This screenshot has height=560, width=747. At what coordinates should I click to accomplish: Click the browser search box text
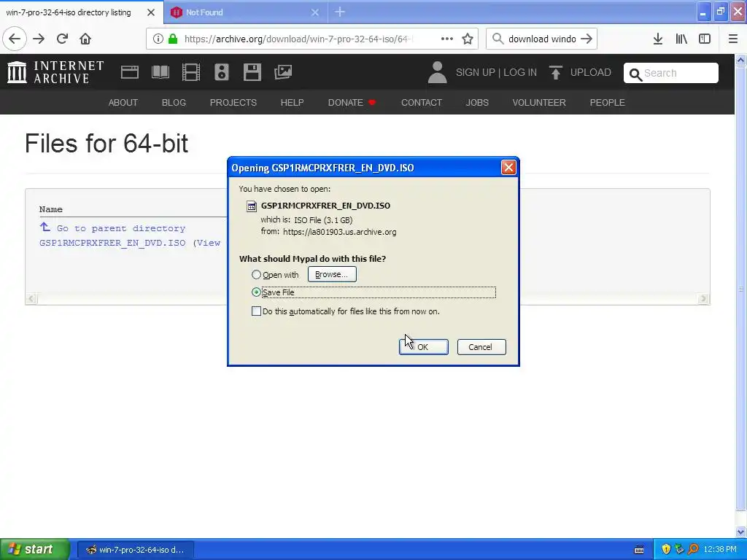(542, 39)
